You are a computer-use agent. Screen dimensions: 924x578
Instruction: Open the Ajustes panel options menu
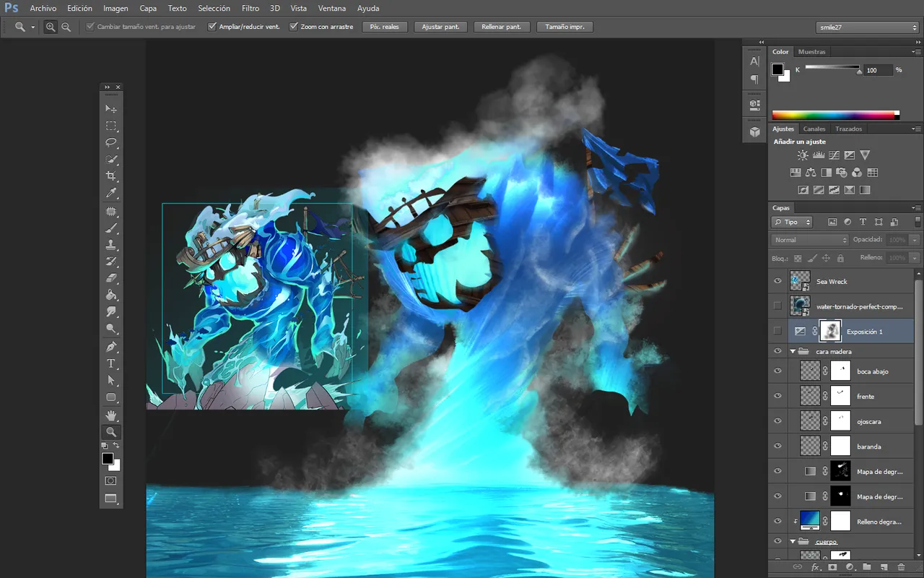click(916, 129)
